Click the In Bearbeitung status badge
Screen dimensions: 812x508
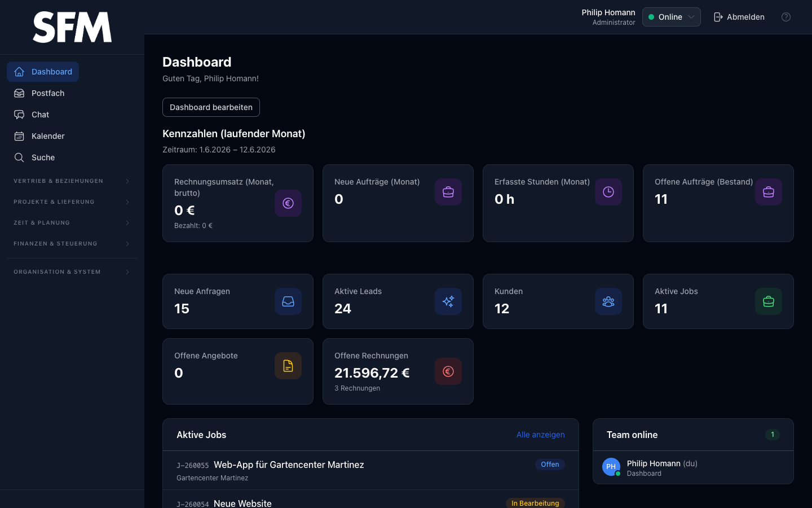pos(535,503)
